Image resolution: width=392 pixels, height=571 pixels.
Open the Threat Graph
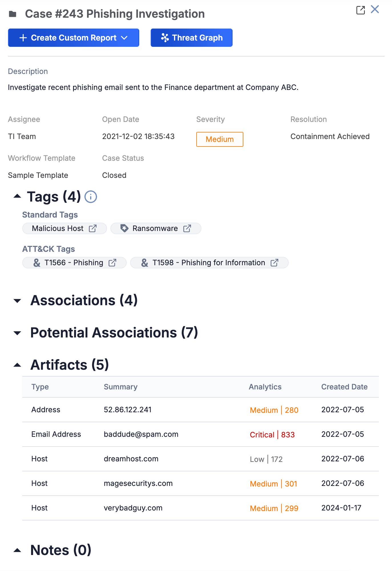[191, 38]
